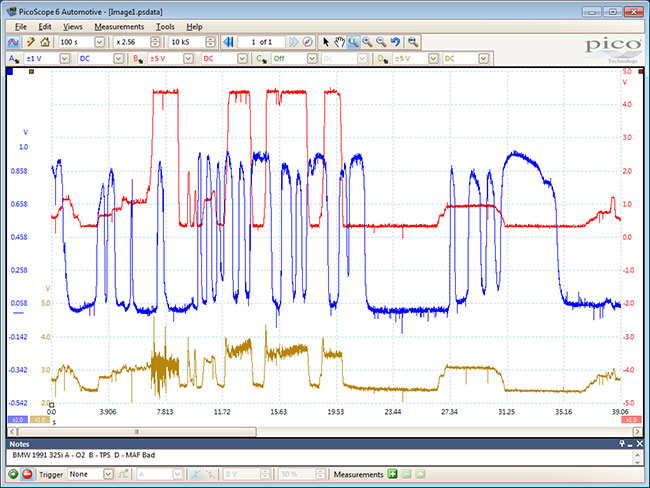Open Channel C Off range dropdown

[312, 59]
